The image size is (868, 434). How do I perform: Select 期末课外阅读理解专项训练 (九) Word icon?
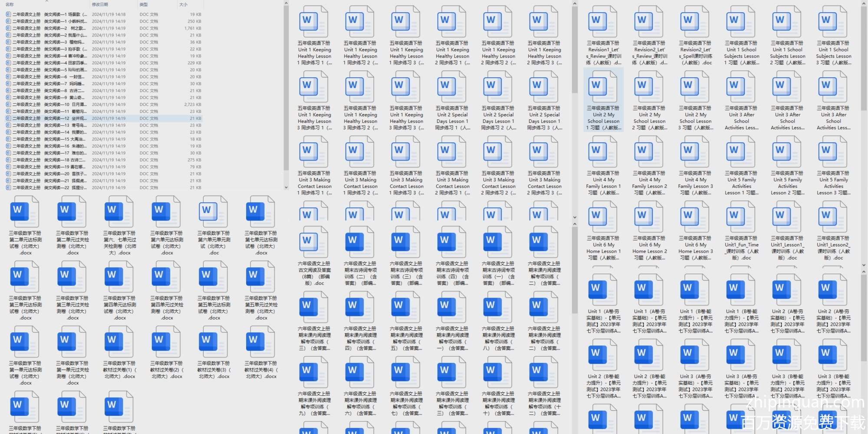tap(314, 372)
